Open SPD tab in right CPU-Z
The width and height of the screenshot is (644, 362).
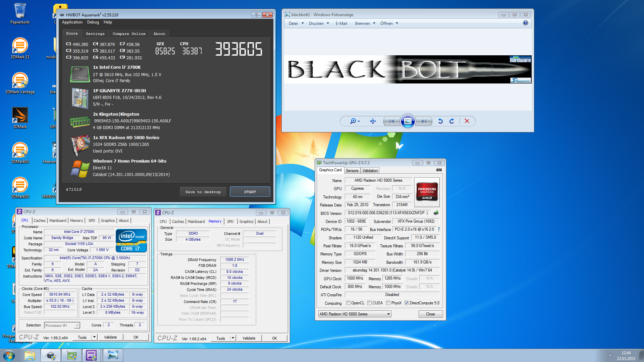(230, 222)
